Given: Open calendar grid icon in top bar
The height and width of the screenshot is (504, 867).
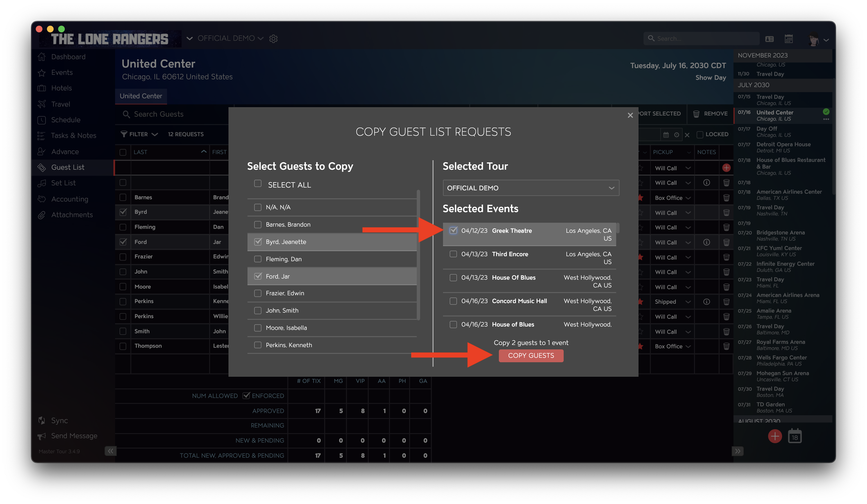Looking at the screenshot, I should [x=789, y=39].
